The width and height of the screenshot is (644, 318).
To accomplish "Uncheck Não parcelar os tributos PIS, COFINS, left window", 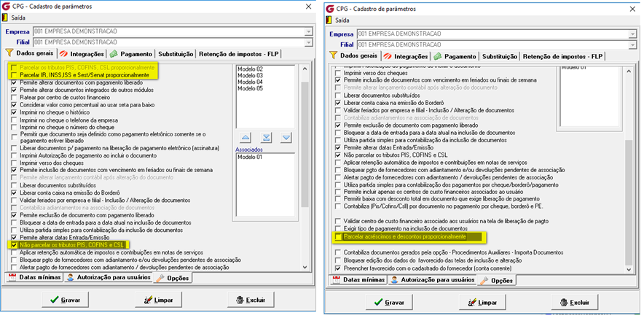I will [x=15, y=245].
